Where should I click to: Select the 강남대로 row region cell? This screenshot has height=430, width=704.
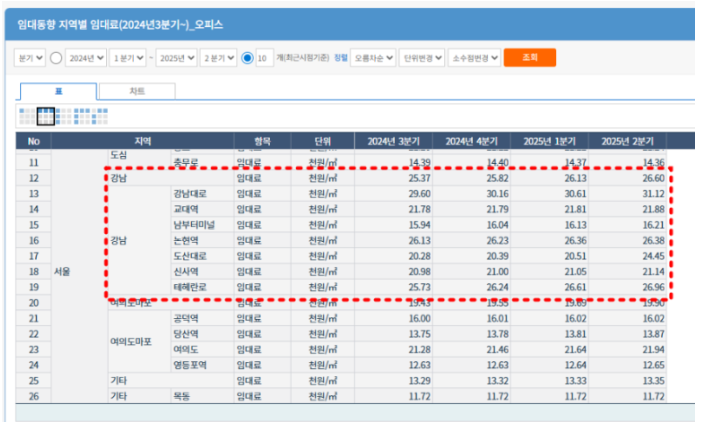coord(189,193)
